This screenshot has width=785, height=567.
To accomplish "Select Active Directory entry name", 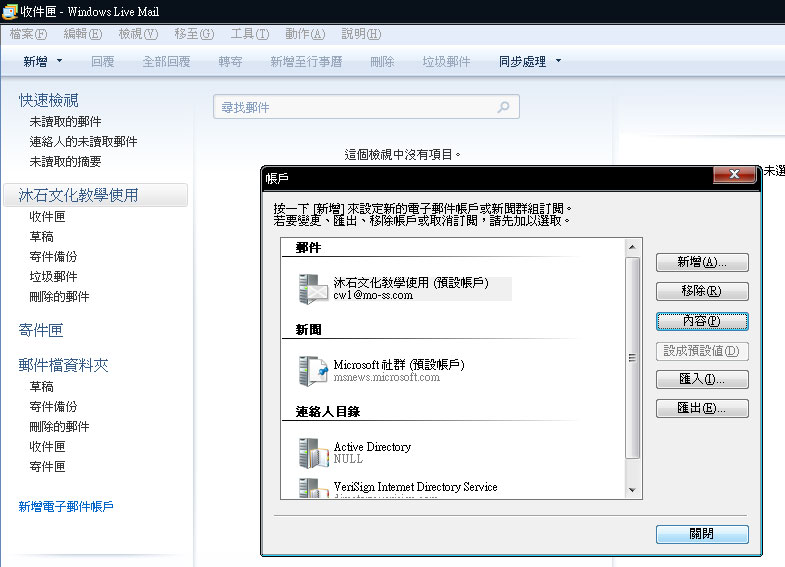I will coord(372,446).
